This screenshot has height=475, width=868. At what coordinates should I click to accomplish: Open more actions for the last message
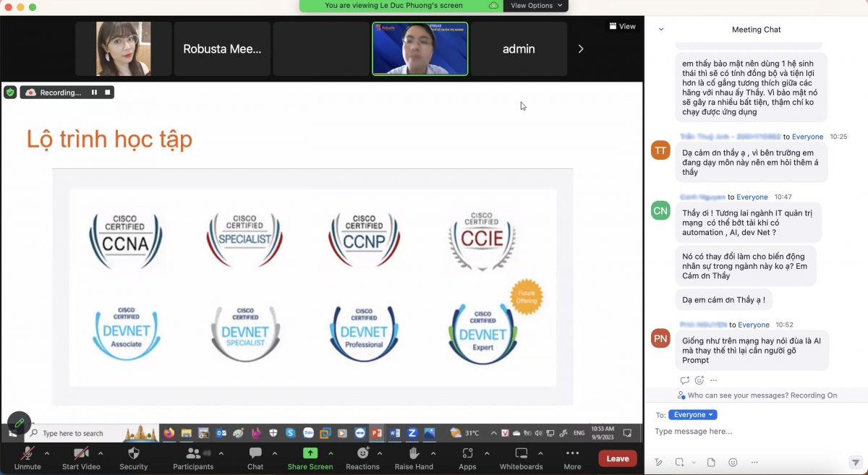click(x=714, y=380)
